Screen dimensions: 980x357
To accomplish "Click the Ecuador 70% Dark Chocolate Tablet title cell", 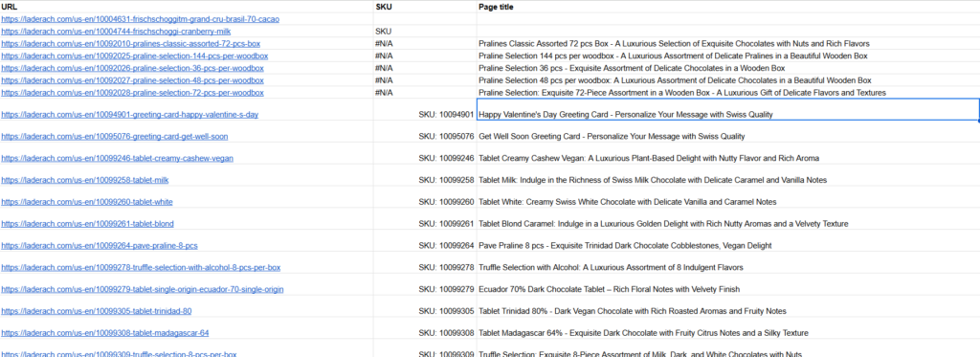I will pos(728,284).
